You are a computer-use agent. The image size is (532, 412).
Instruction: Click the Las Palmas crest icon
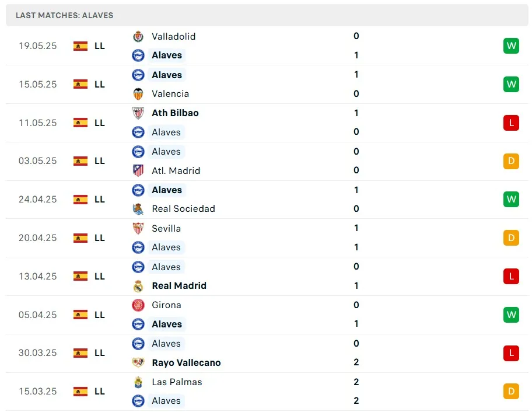[x=138, y=382]
